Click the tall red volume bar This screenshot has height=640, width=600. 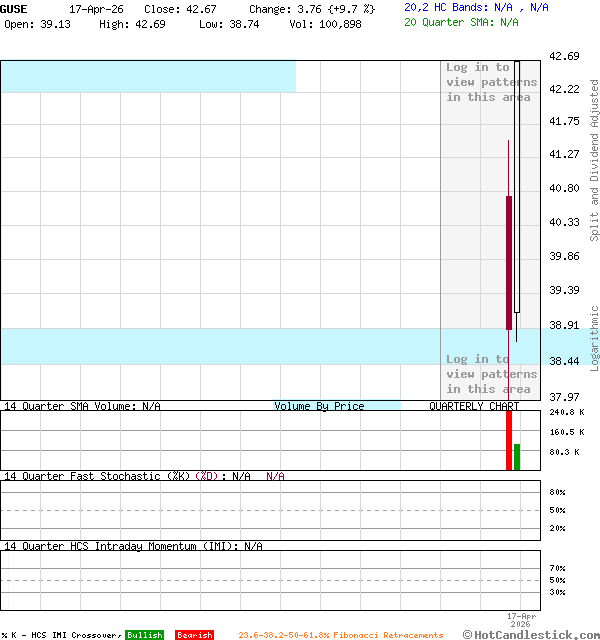509,440
